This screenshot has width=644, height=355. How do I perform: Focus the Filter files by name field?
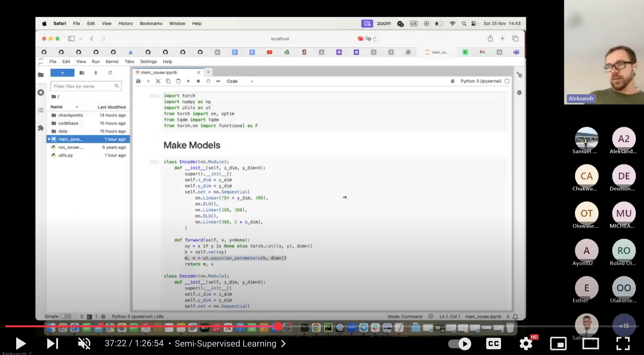click(83, 86)
